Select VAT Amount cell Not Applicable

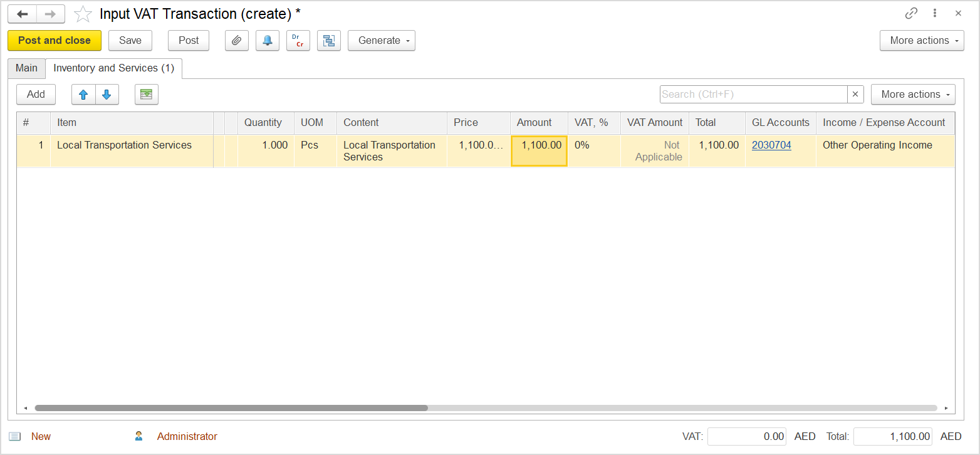click(655, 151)
